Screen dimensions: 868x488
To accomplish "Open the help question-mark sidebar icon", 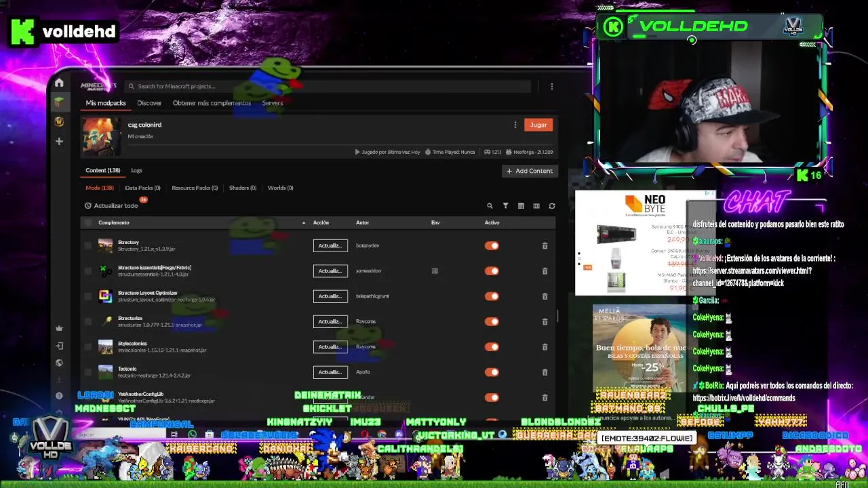I will [x=59, y=396].
